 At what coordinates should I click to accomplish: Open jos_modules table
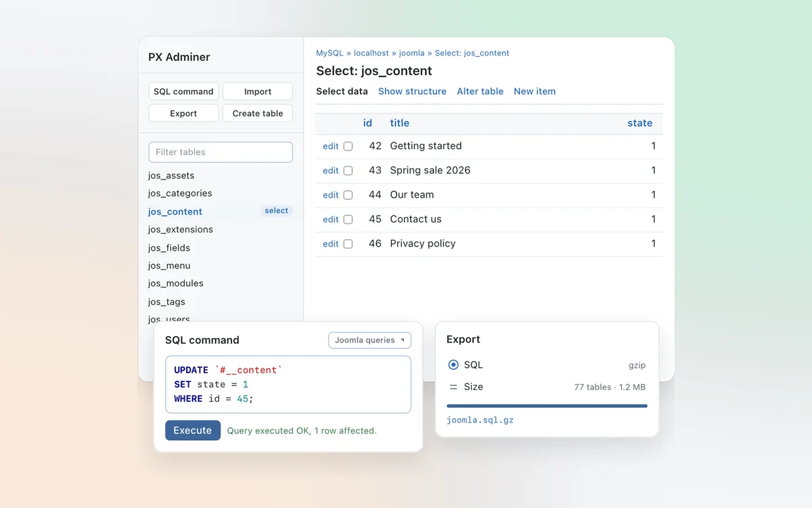pyautogui.click(x=176, y=283)
